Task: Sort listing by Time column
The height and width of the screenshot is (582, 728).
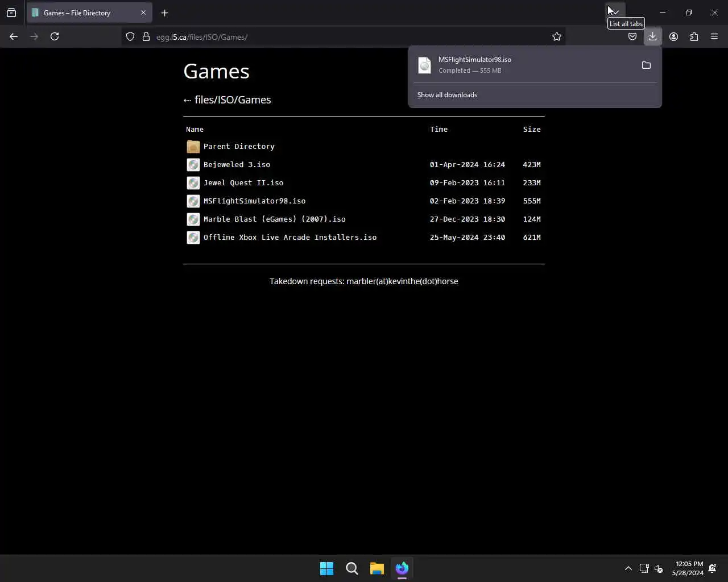Action: [x=439, y=129]
